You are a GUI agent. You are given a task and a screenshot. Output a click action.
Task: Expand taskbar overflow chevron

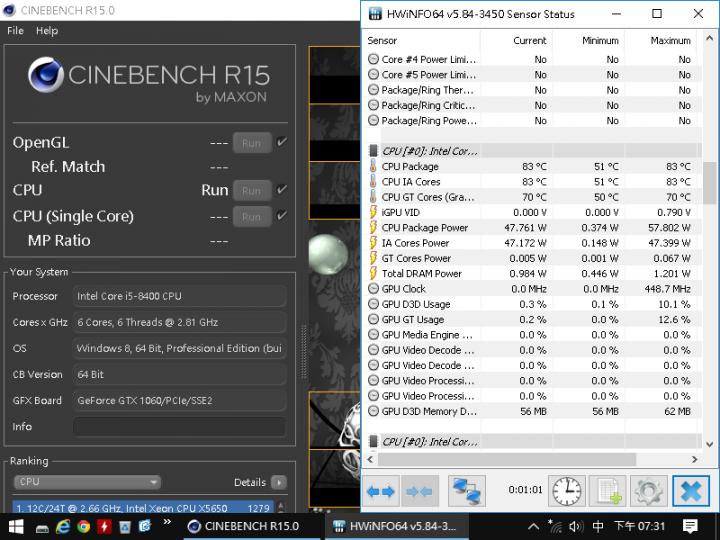click(167, 522)
